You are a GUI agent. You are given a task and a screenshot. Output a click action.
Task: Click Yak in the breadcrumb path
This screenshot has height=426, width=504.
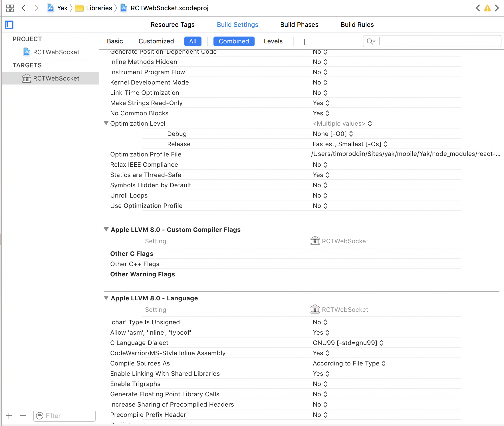(62, 8)
